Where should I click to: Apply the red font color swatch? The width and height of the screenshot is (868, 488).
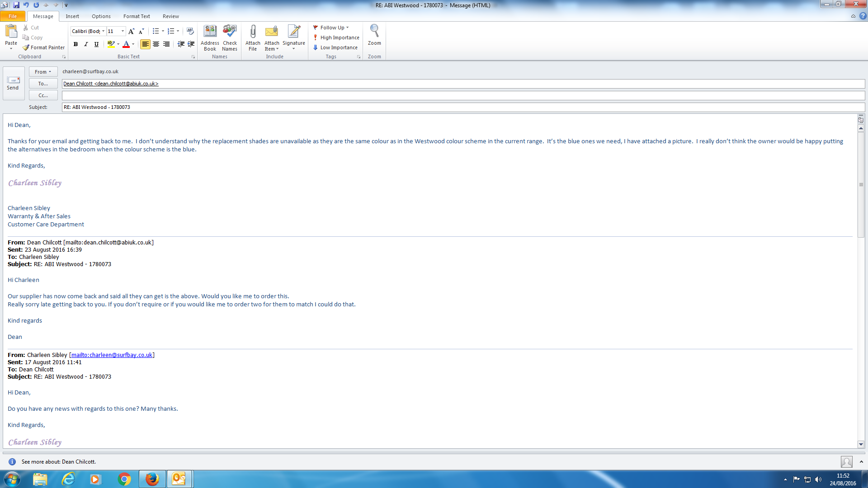point(126,44)
